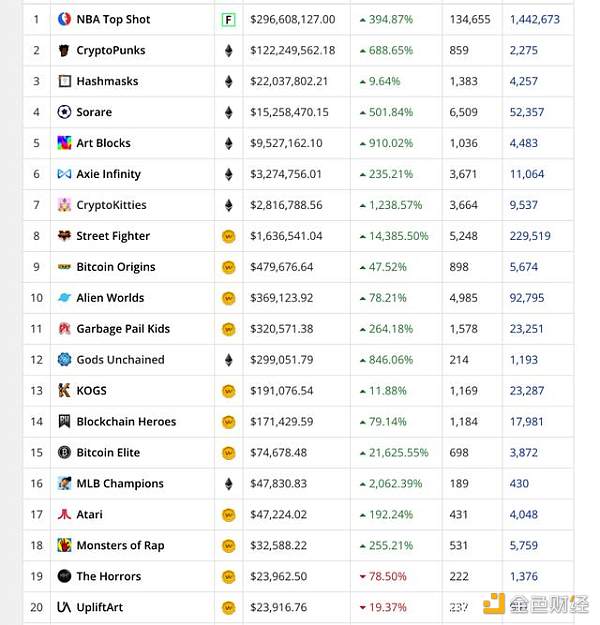Click the NBA Top Shot logo icon

(65, 19)
